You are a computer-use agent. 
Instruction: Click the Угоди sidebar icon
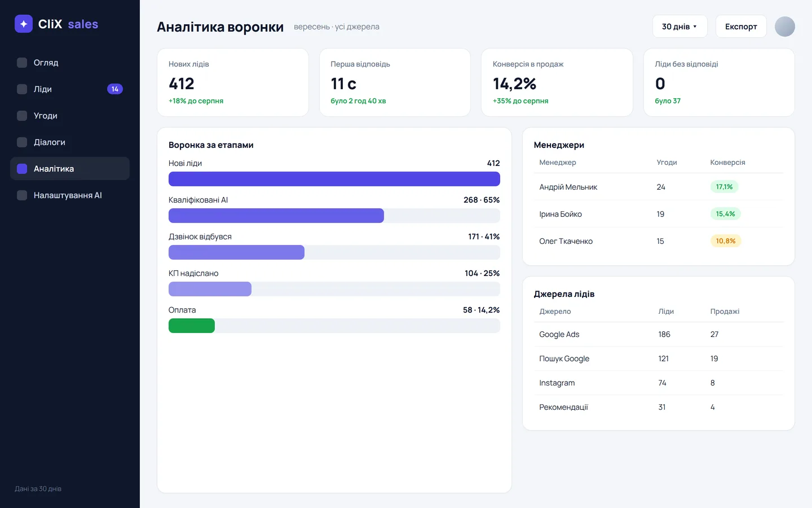pos(22,116)
